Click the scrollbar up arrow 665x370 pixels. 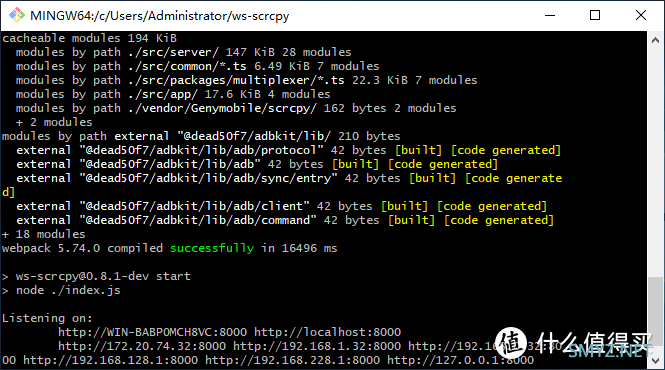pyautogui.click(x=655, y=40)
